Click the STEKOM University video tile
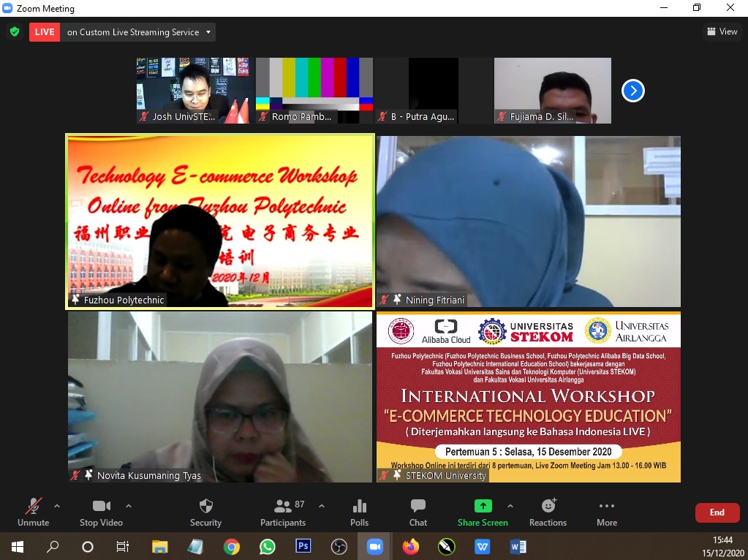The height and width of the screenshot is (560, 748). coord(529,397)
